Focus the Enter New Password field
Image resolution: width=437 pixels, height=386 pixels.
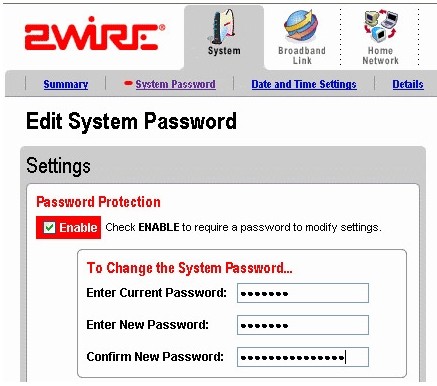(x=303, y=325)
